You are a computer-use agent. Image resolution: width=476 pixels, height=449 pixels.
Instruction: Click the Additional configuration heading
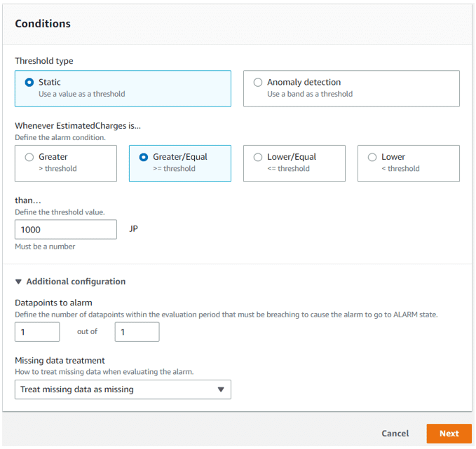click(x=76, y=282)
